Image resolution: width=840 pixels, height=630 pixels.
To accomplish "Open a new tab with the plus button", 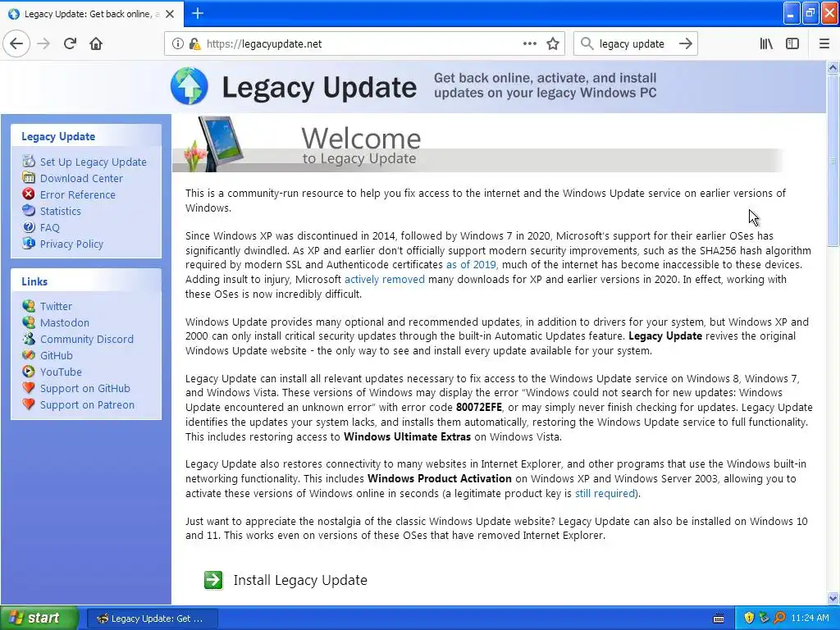I will tap(197, 13).
